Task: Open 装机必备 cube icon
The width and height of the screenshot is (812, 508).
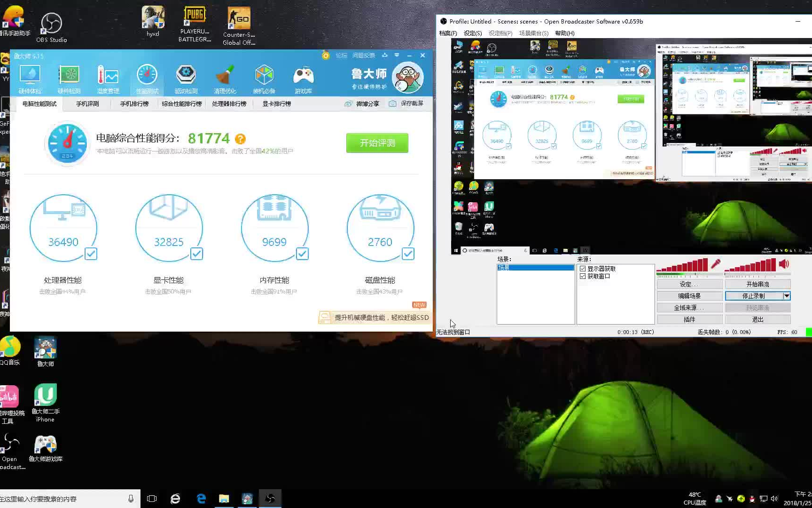Action: tap(264, 79)
